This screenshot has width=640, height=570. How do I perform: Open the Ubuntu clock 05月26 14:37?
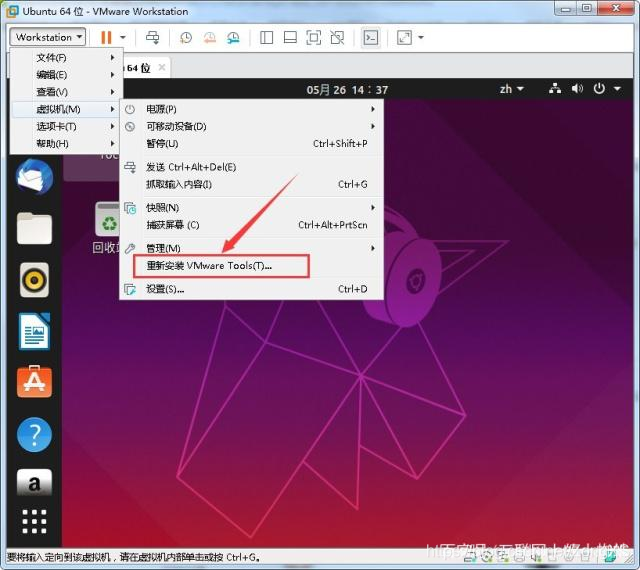pyautogui.click(x=347, y=89)
